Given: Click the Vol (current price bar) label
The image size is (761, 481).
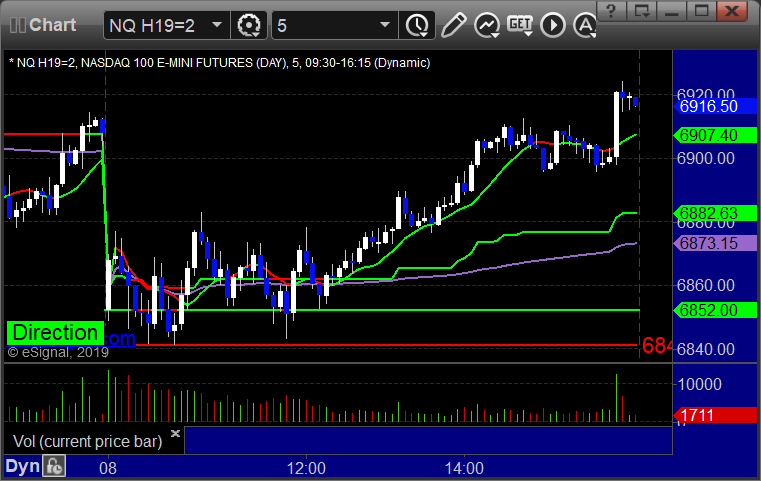Looking at the screenshot, I should 87,441.
